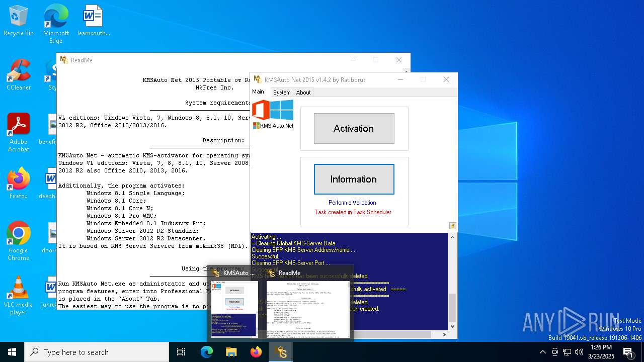Click the log horizontal scrollbar right arrow
This screenshot has height=362, width=644.
click(x=444, y=334)
